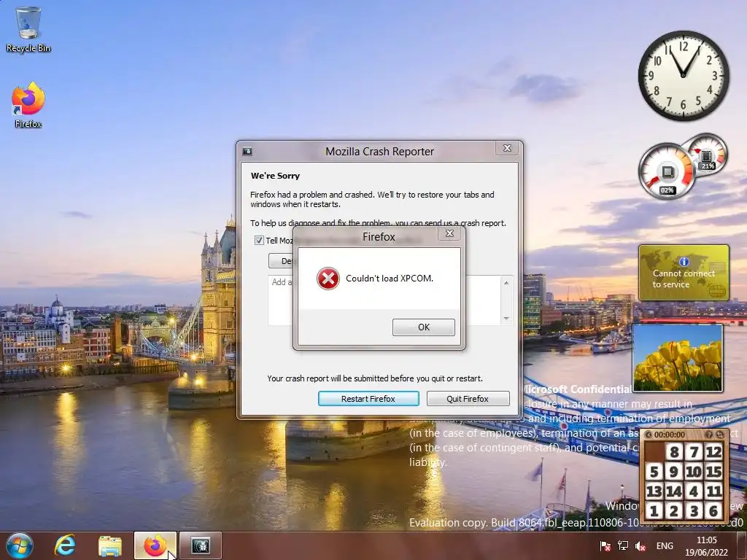Screen dimensions: 747x560
Task: Select the Firefox desktop shortcut
Action: click(x=28, y=105)
